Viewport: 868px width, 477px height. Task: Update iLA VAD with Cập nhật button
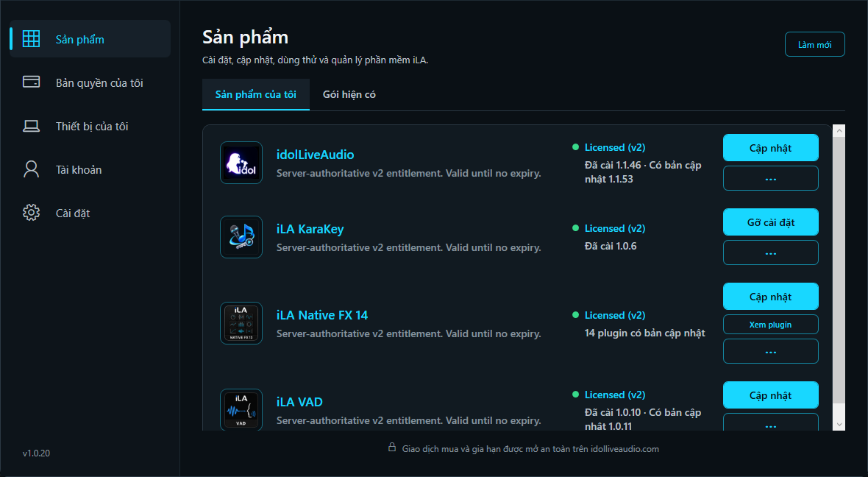(x=771, y=395)
